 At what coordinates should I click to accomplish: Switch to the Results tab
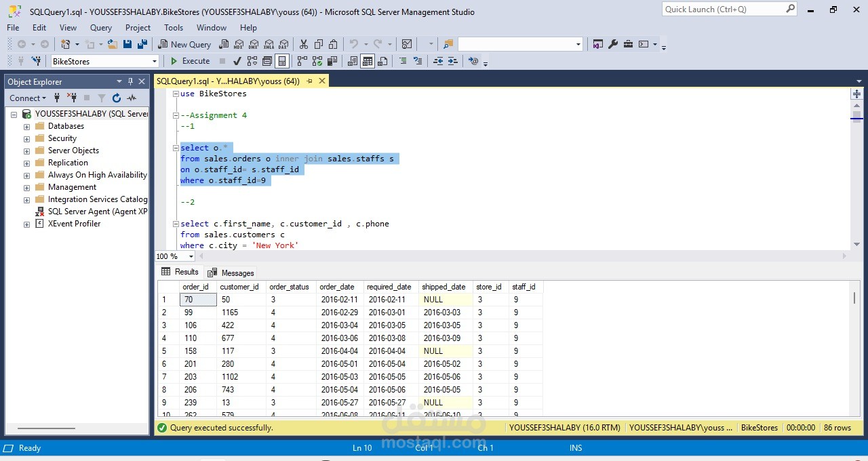coord(180,272)
